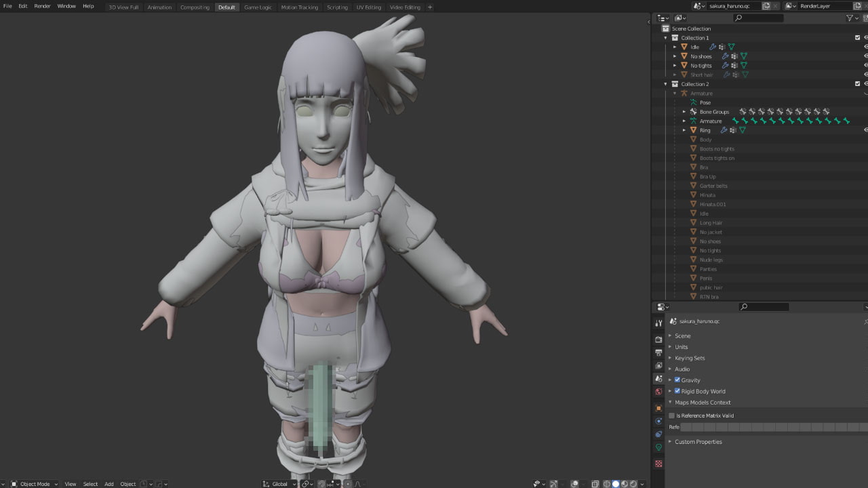This screenshot has height=488, width=868.
Task: Click new view layer icon beside RenderLayer
Action: 856,5
